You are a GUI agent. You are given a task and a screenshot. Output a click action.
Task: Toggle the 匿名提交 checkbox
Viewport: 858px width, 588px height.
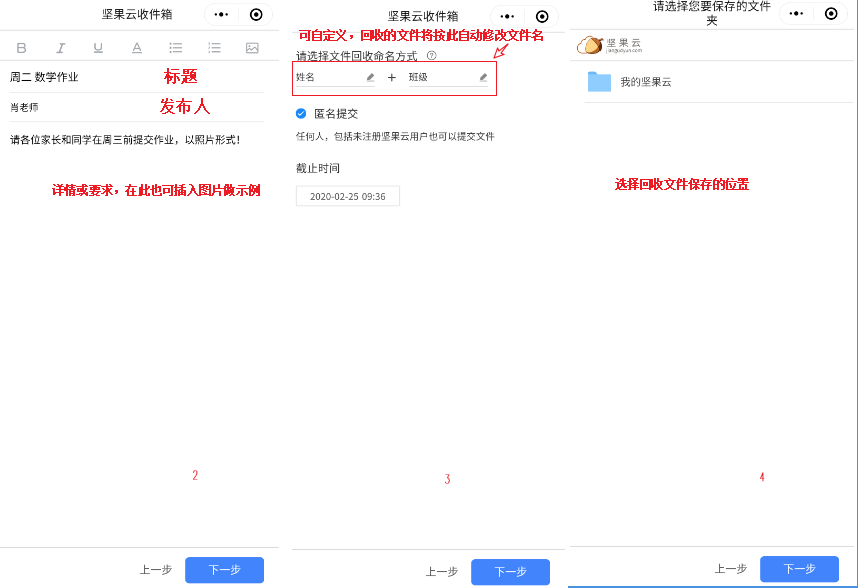coord(301,114)
